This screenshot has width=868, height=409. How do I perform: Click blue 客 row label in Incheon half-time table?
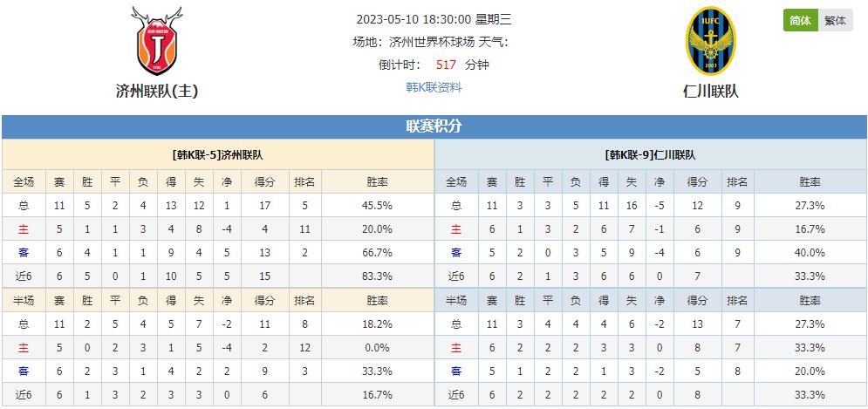point(456,372)
